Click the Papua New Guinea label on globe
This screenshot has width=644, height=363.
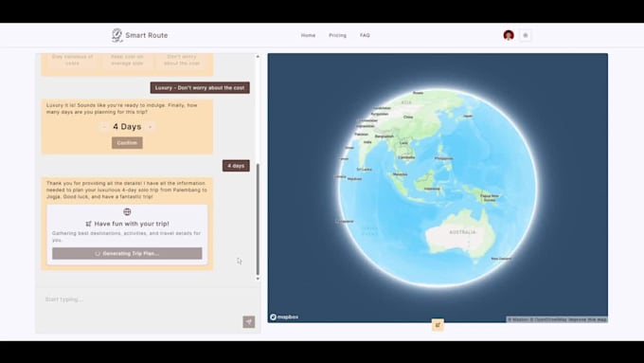490,198
